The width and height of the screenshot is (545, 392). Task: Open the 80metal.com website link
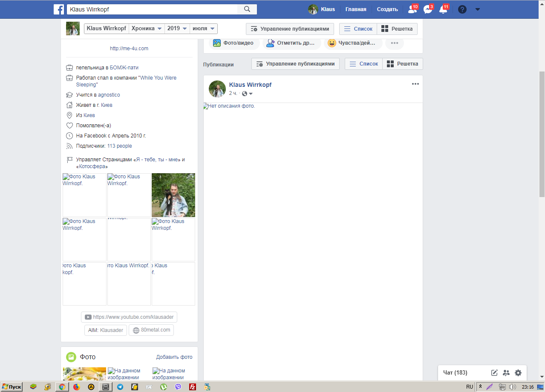click(151, 330)
